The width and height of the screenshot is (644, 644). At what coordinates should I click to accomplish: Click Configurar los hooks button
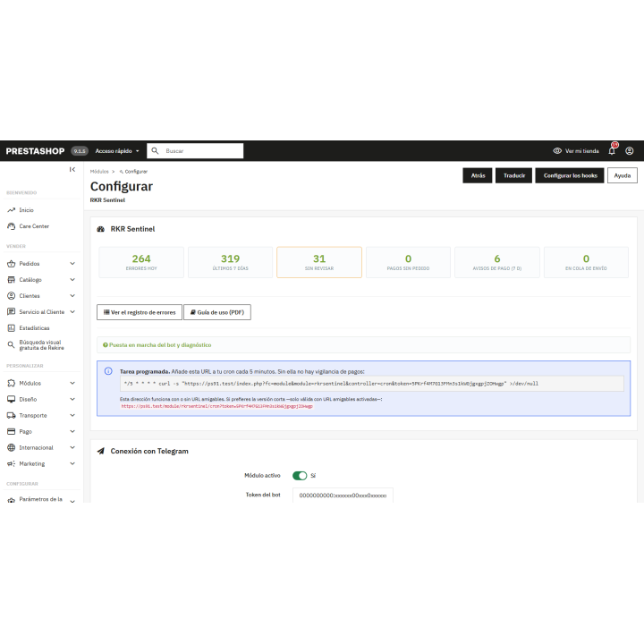570,175
